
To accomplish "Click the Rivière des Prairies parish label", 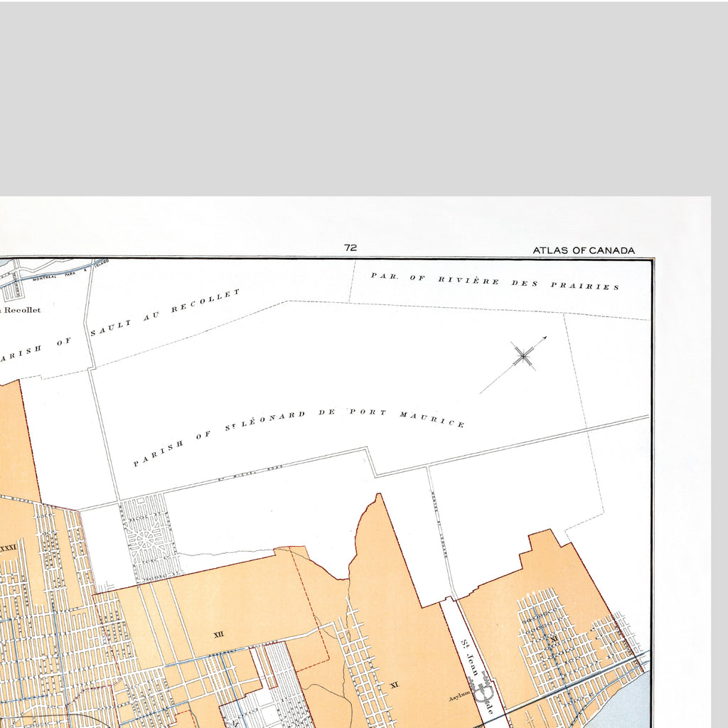I will pyautogui.click(x=495, y=282).
